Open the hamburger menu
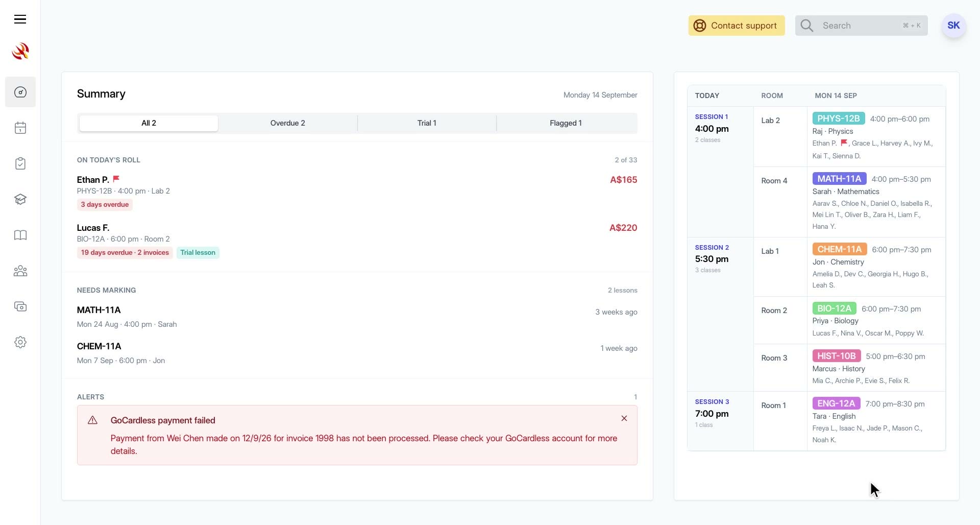This screenshot has width=980, height=525. (20, 19)
